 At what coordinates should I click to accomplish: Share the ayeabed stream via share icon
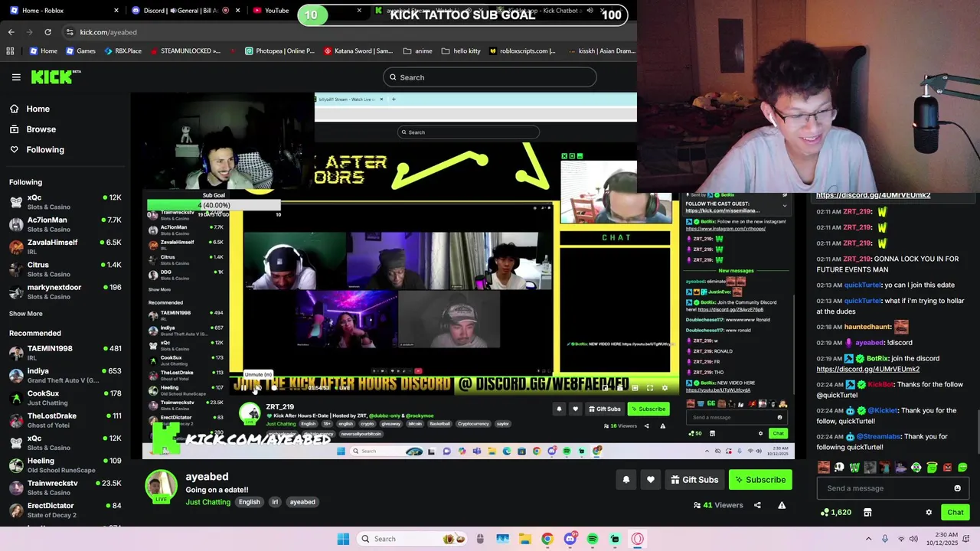click(757, 505)
